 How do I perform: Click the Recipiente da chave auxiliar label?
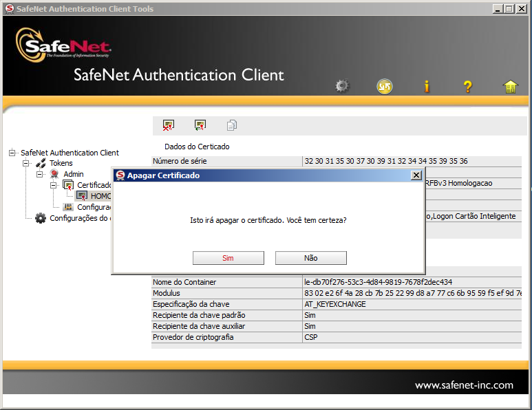pyautogui.click(x=199, y=326)
